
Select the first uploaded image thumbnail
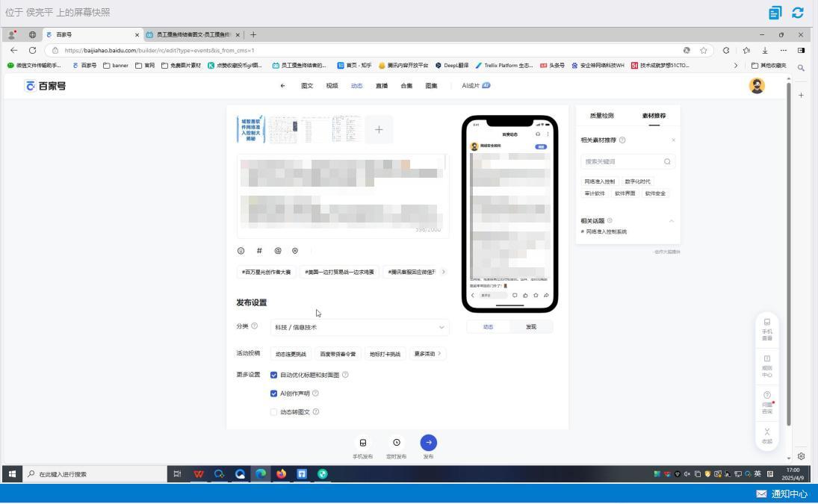click(251, 129)
